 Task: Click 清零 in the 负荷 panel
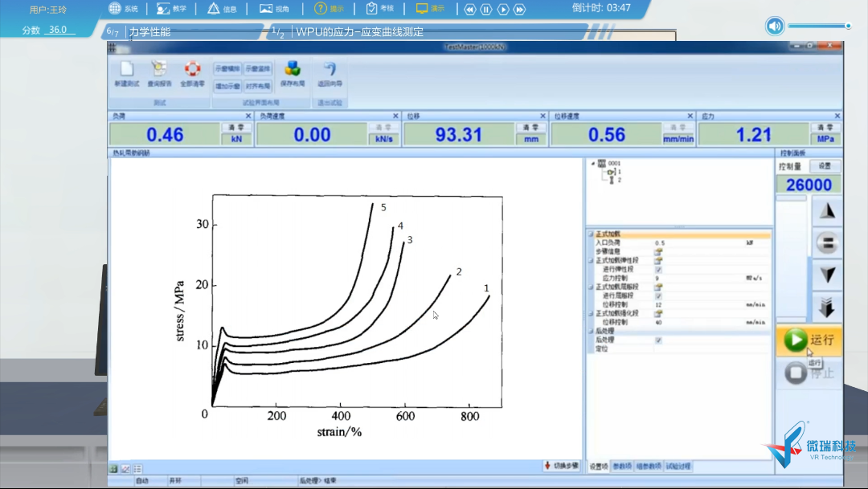click(236, 127)
